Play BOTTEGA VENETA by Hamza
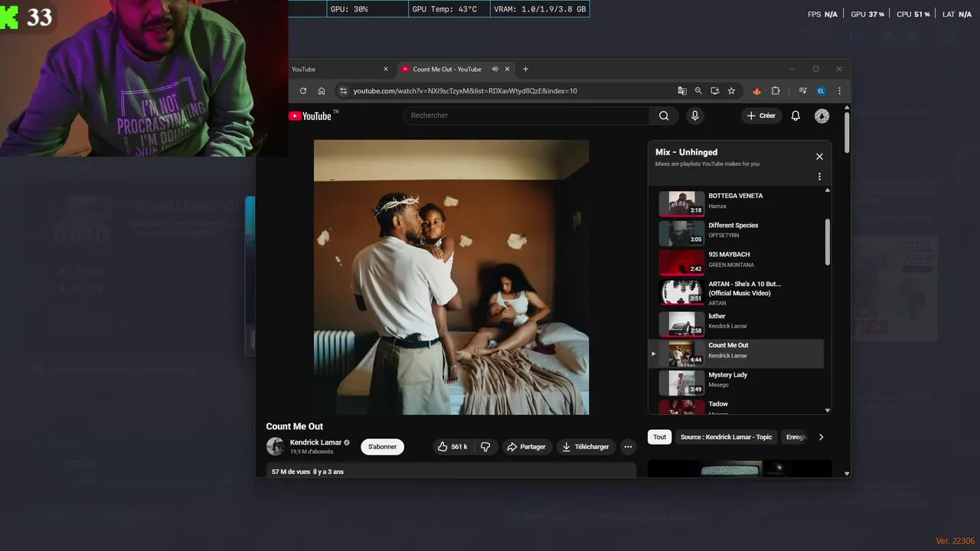 tap(736, 204)
